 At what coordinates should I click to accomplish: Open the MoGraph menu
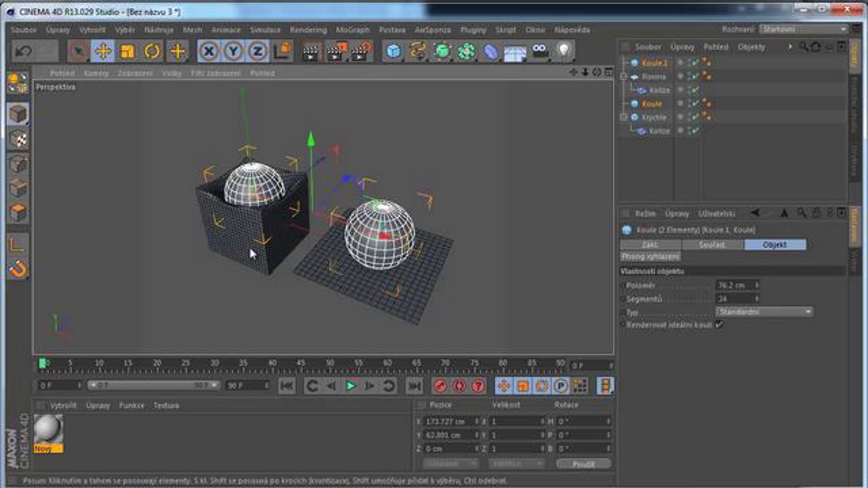[353, 30]
